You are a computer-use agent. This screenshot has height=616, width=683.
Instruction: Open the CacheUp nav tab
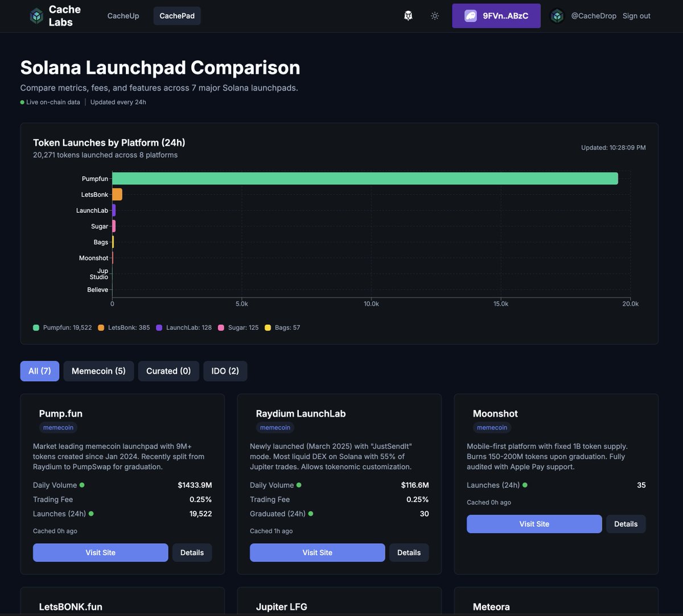pyautogui.click(x=123, y=16)
